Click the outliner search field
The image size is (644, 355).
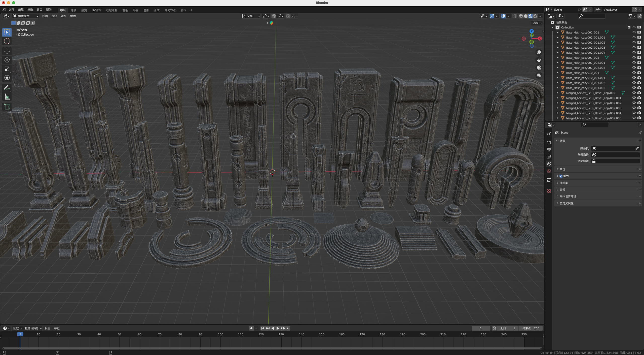coord(592,16)
